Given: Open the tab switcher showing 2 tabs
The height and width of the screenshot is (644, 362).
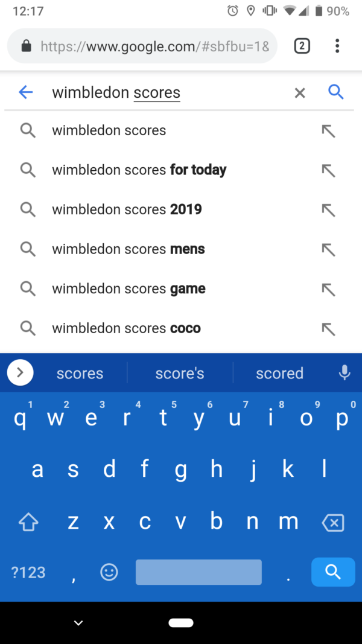Looking at the screenshot, I should tap(302, 46).
